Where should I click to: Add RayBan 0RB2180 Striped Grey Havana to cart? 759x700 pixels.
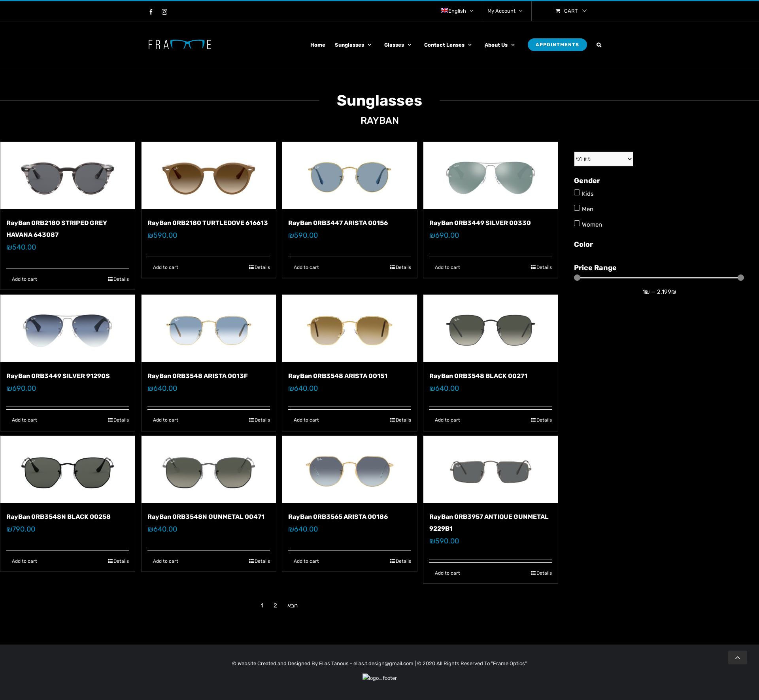pos(25,279)
